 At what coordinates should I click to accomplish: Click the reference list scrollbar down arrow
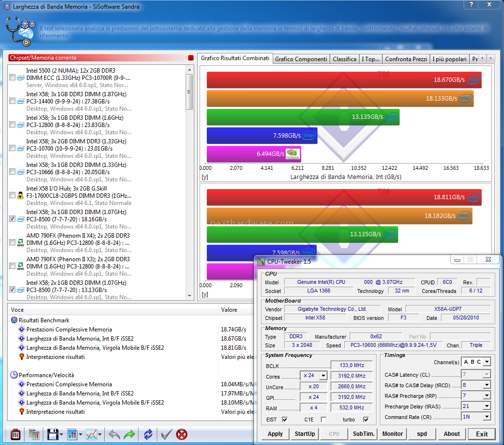[189, 296]
